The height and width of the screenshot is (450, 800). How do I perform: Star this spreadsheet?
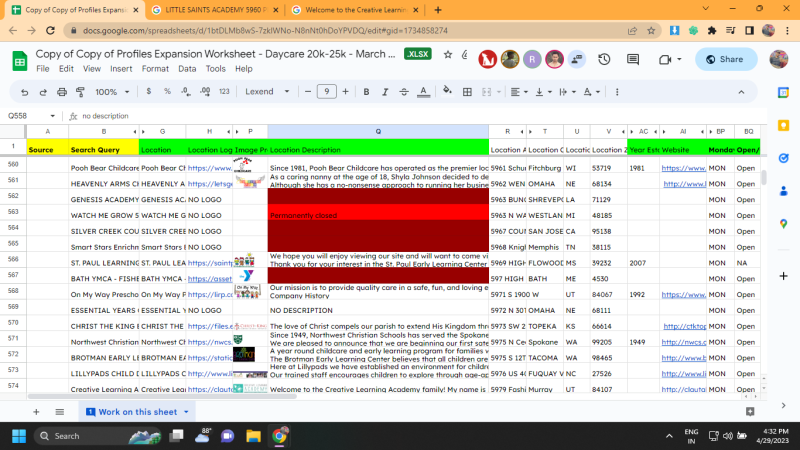(x=447, y=55)
